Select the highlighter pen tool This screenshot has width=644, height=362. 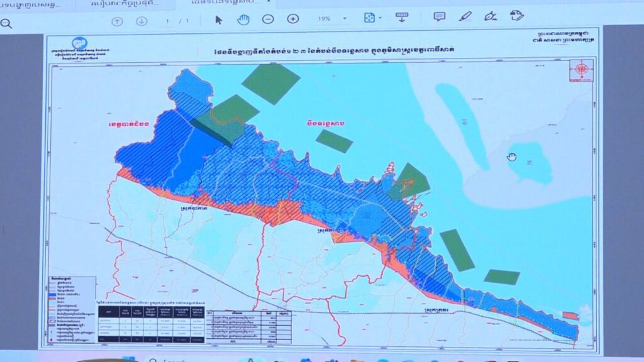[x=465, y=16]
